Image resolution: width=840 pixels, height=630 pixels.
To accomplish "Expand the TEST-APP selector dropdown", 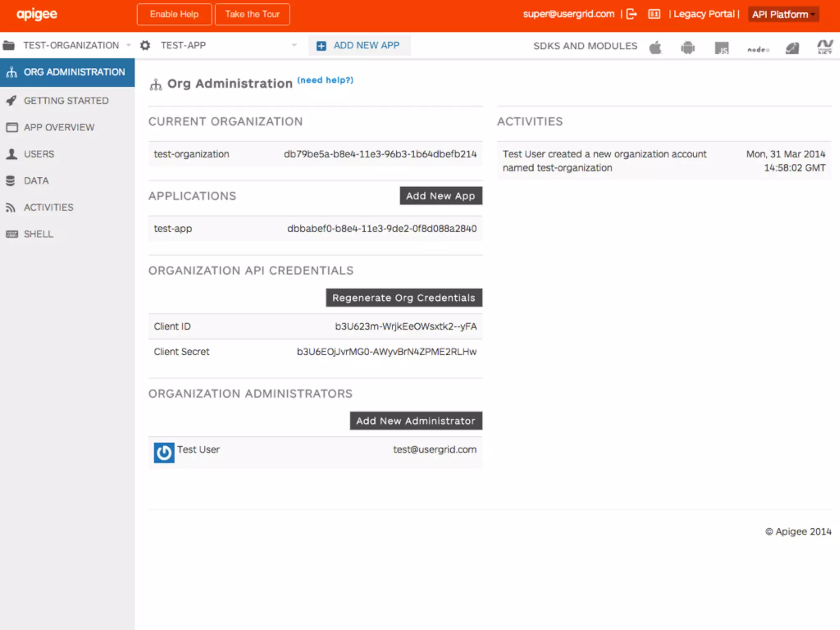I will [294, 45].
